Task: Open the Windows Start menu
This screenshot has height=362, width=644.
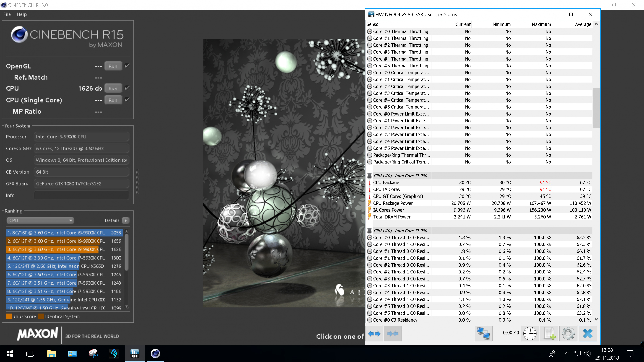Action: (10, 353)
